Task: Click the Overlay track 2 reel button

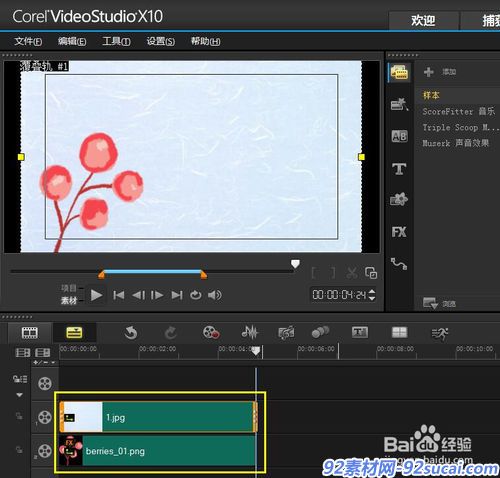Action: [45, 451]
